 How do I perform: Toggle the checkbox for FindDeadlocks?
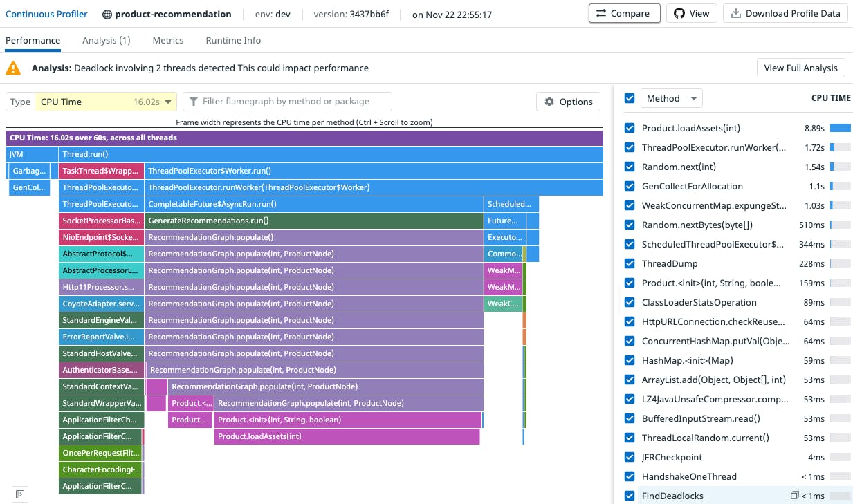630,496
